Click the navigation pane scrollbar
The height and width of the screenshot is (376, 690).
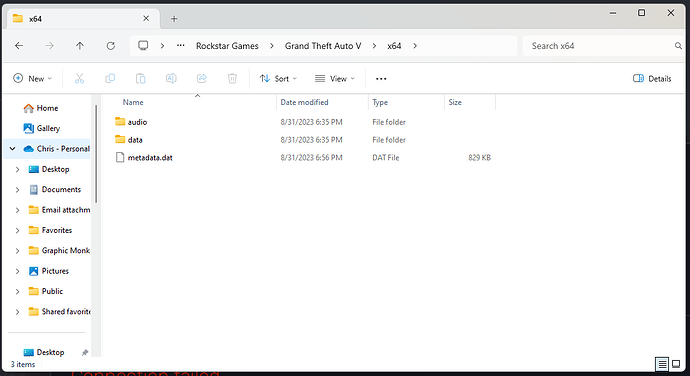pos(96,154)
